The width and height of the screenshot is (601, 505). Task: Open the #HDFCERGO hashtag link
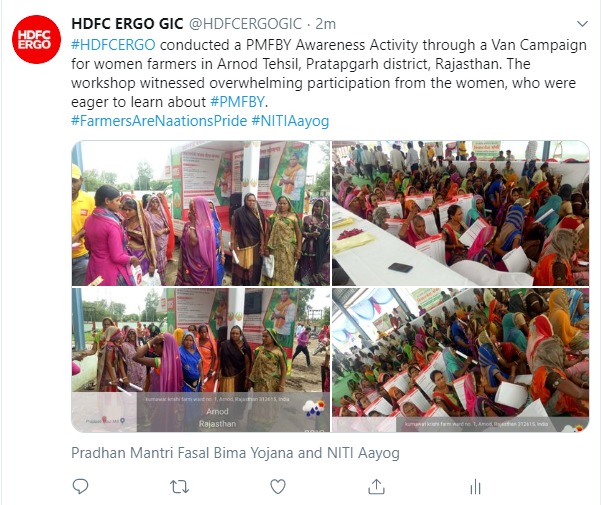coord(113,45)
